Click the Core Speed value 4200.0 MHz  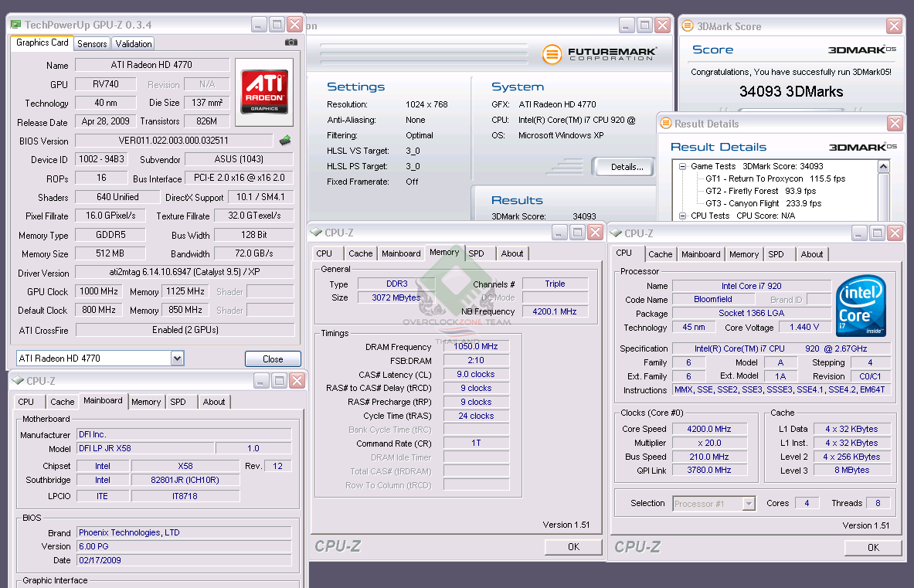click(708, 429)
